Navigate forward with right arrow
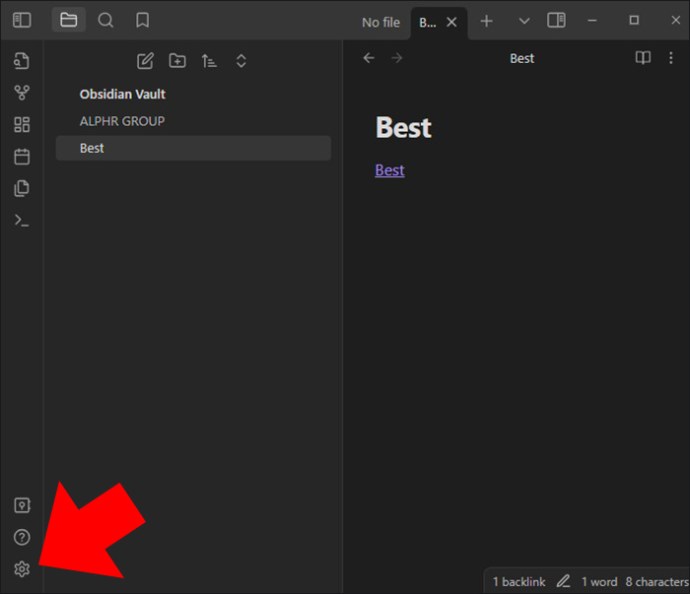Screen dimensions: 690x594 click(397, 58)
